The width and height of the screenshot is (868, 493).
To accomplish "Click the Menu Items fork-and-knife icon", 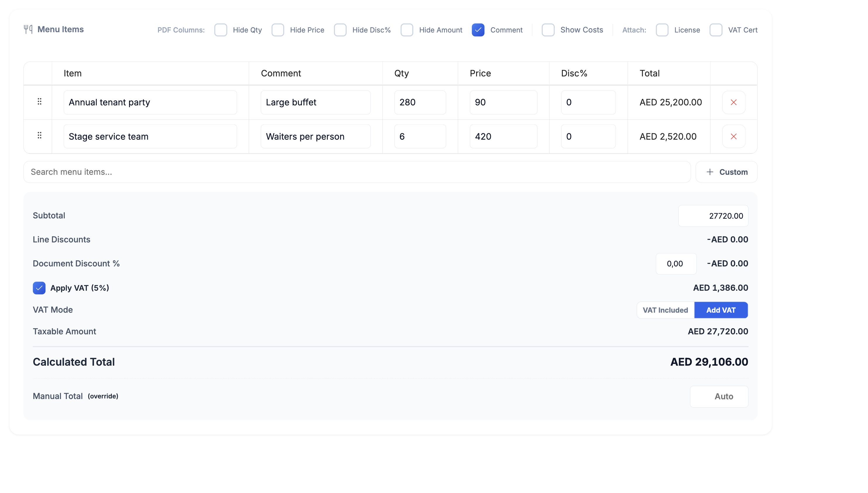I will click(28, 30).
